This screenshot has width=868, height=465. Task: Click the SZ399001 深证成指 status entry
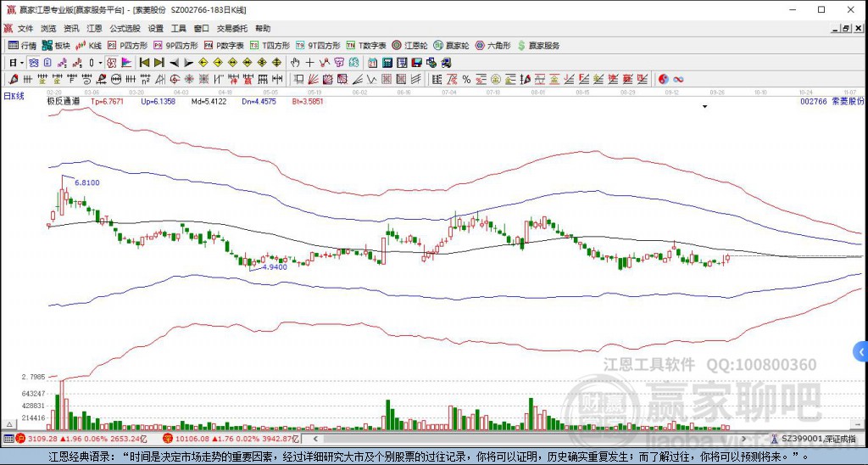click(815, 439)
